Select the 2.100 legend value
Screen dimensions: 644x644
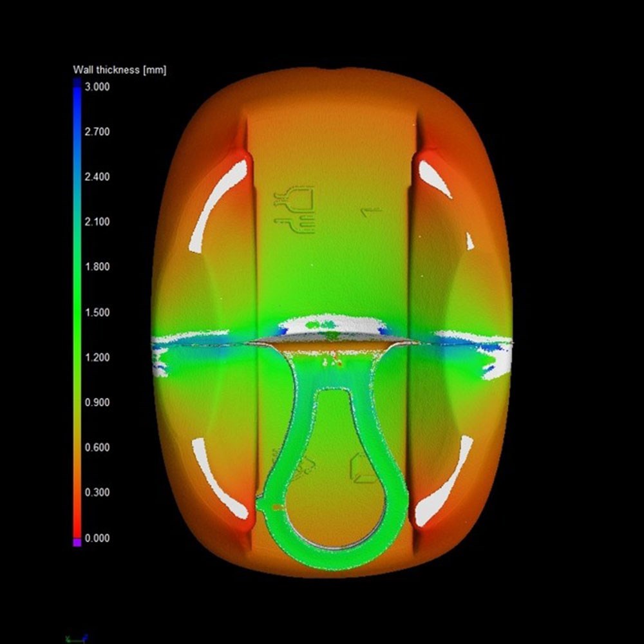pyautogui.click(x=97, y=222)
